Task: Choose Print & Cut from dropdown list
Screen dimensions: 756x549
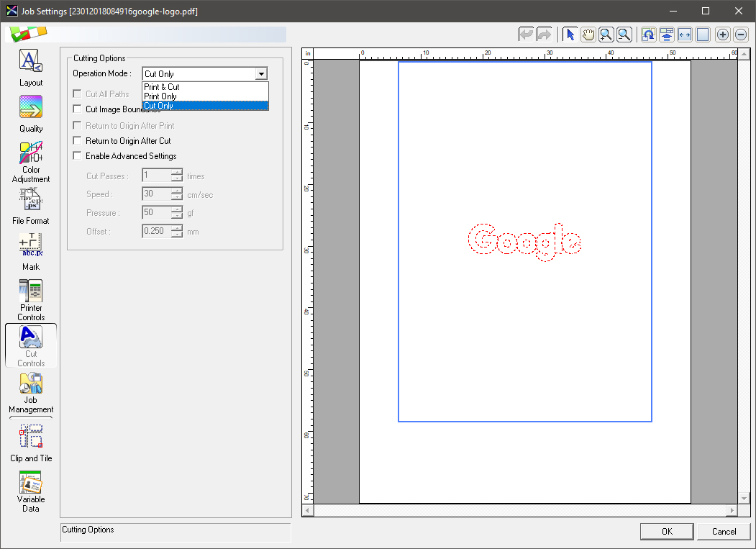Action: pyautogui.click(x=205, y=87)
